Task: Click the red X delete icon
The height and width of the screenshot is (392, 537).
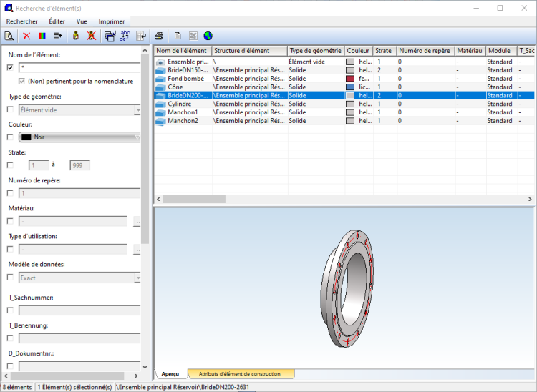Action: [26, 36]
